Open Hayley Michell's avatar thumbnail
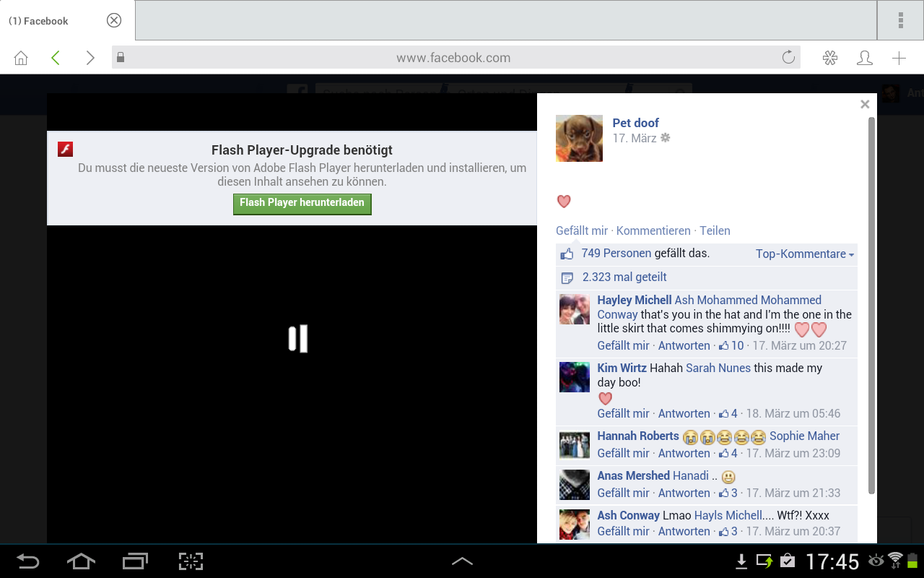924x578 pixels. (575, 309)
